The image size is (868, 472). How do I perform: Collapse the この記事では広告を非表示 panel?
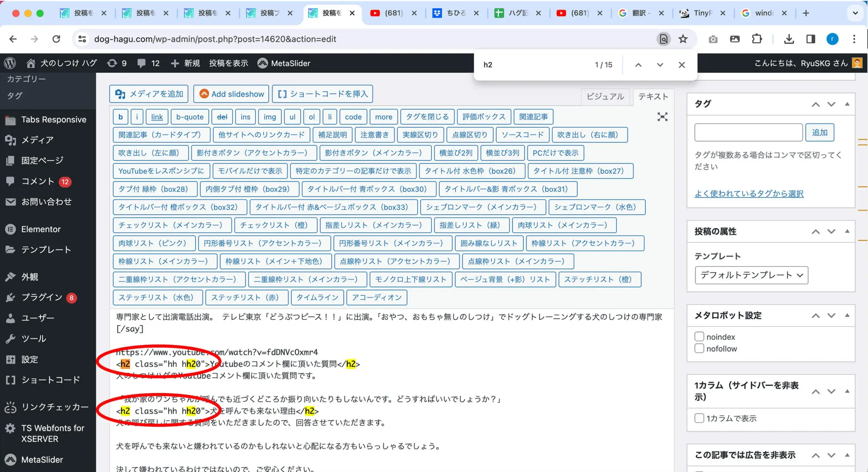click(847, 455)
